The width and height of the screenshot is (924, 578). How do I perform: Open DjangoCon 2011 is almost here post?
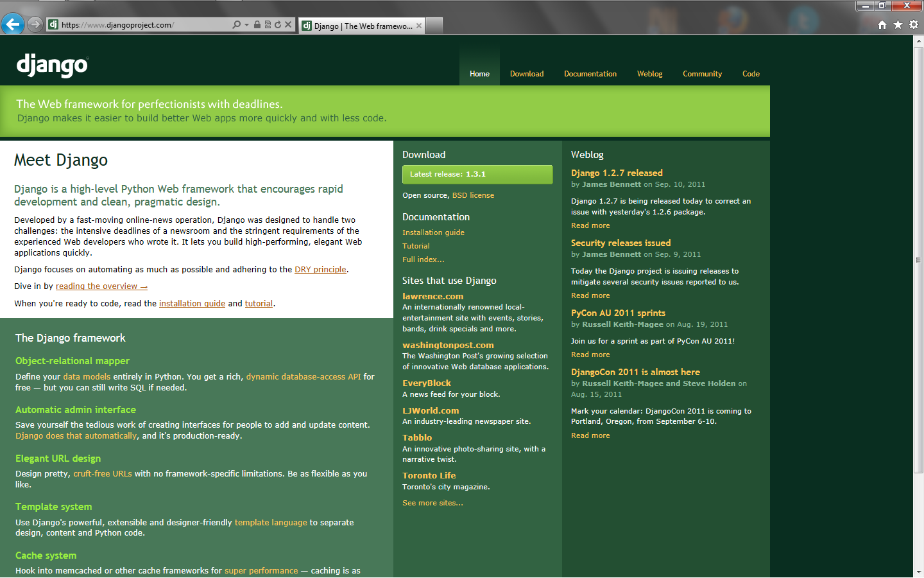[x=635, y=372]
